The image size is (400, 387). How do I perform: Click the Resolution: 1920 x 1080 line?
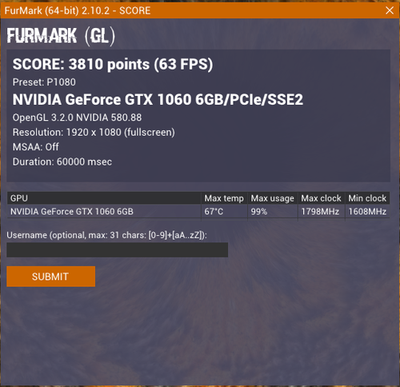point(94,132)
